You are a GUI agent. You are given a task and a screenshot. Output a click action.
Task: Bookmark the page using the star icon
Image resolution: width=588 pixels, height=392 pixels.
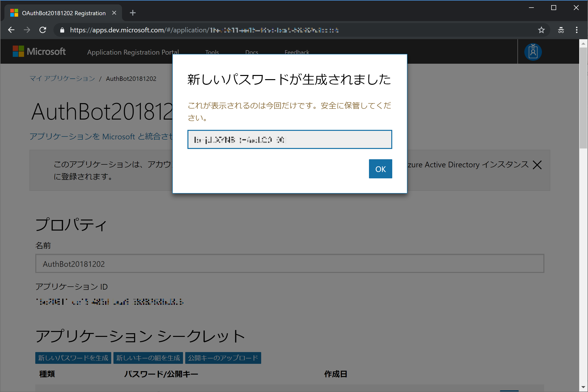point(541,30)
